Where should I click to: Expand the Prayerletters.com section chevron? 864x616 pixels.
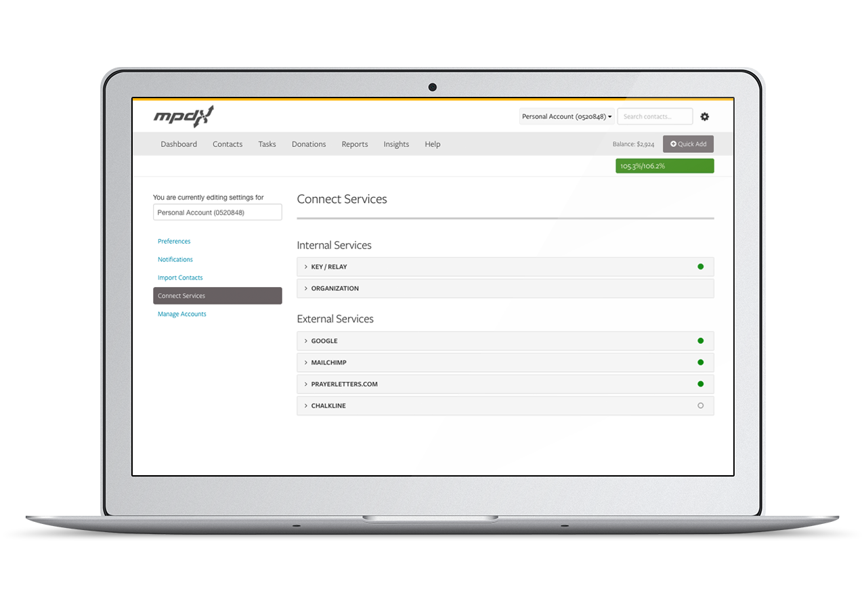306,384
